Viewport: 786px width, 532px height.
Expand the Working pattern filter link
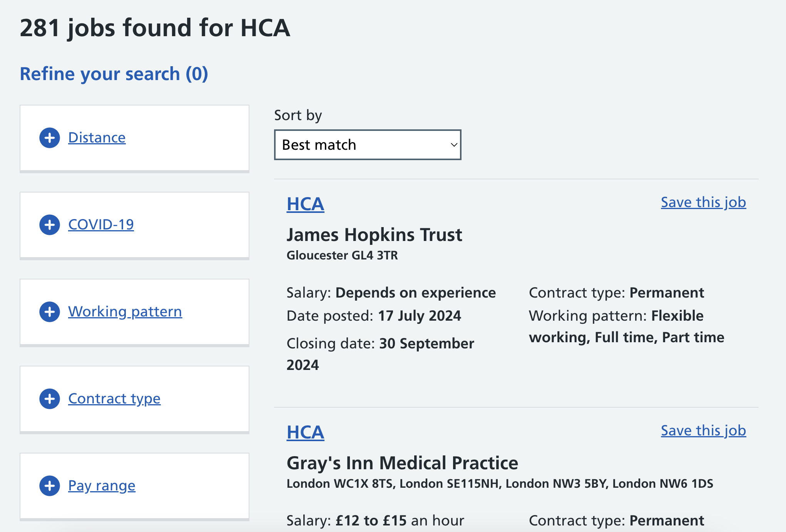coord(125,312)
